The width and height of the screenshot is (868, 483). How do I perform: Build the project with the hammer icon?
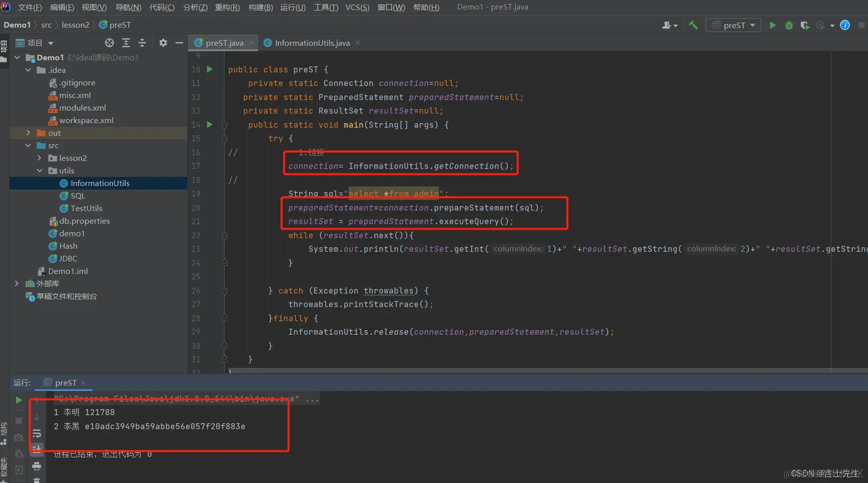[693, 25]
